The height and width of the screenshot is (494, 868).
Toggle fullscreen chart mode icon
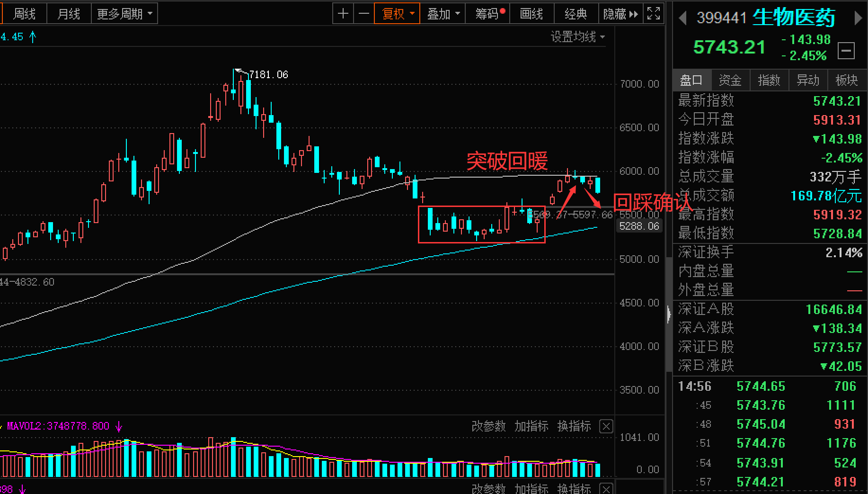tap(653, 14)
